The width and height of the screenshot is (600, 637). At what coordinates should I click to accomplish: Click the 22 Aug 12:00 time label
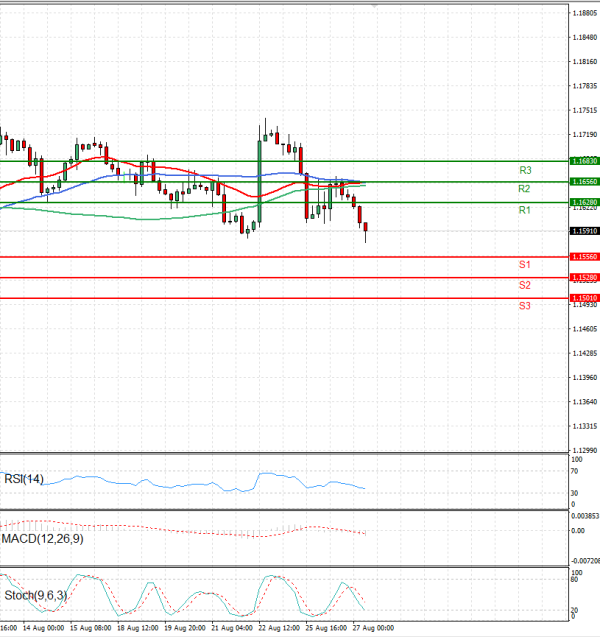tap(279, 628)
